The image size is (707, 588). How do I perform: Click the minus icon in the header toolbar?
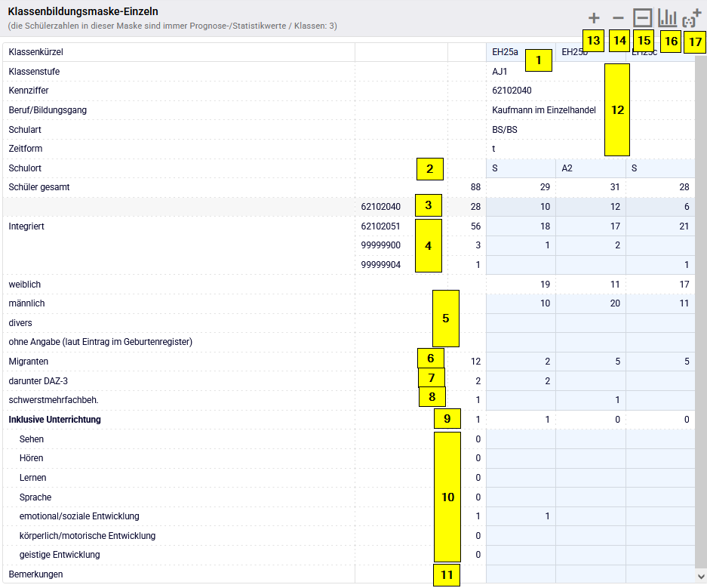point(619,18)
